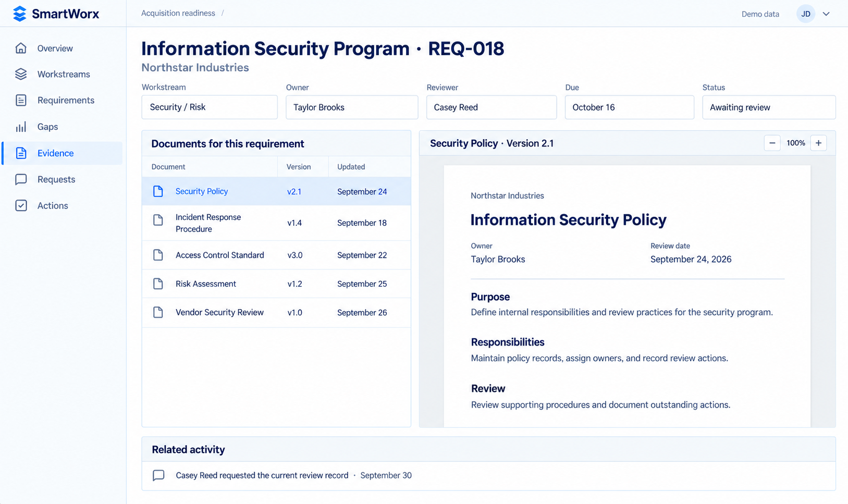Expand the account menu chevron

point(826,14)
